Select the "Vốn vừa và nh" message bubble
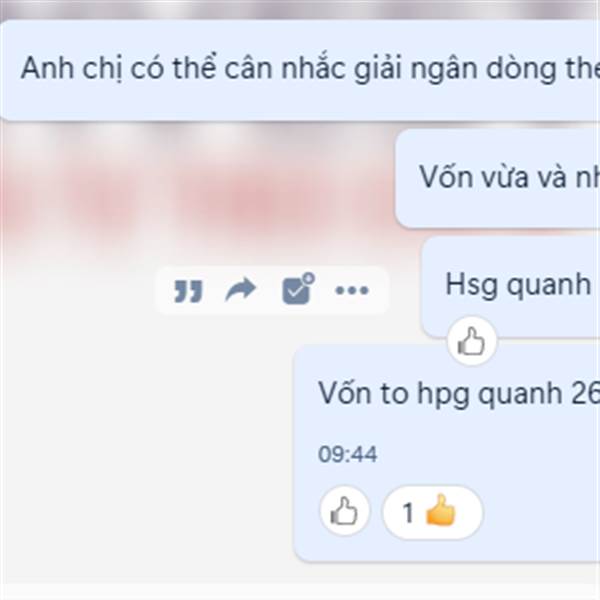 click(x=497, y=178)
